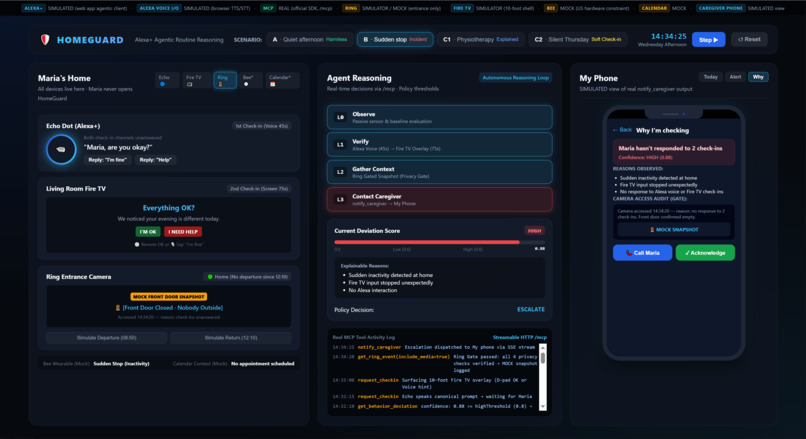Click the CAREGIVER PHONE legend badge
The height and width of the screenshot is (439, 806).
click(x=720, y=8)
